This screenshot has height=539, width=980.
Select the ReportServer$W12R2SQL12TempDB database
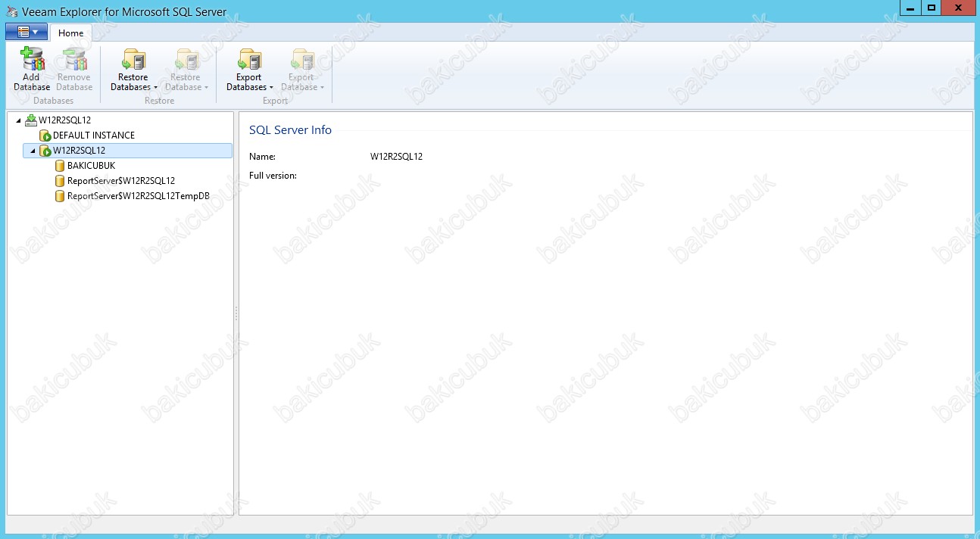139,196
